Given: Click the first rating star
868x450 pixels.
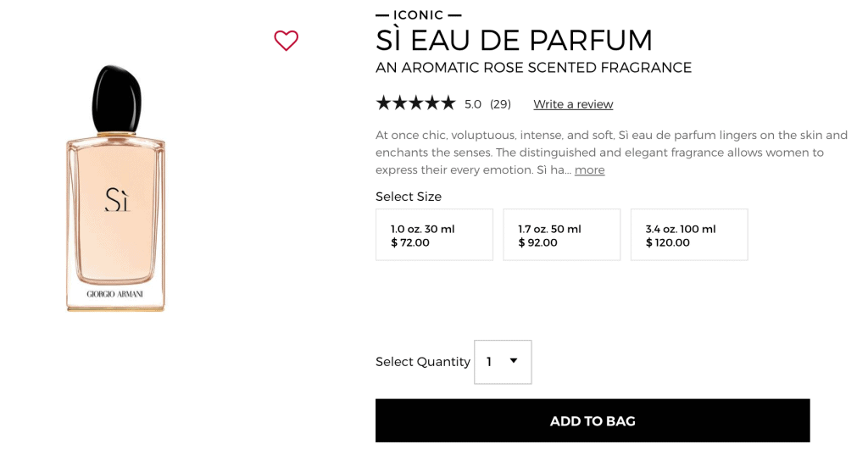Looking at the screenshot, I should point(384,103).
